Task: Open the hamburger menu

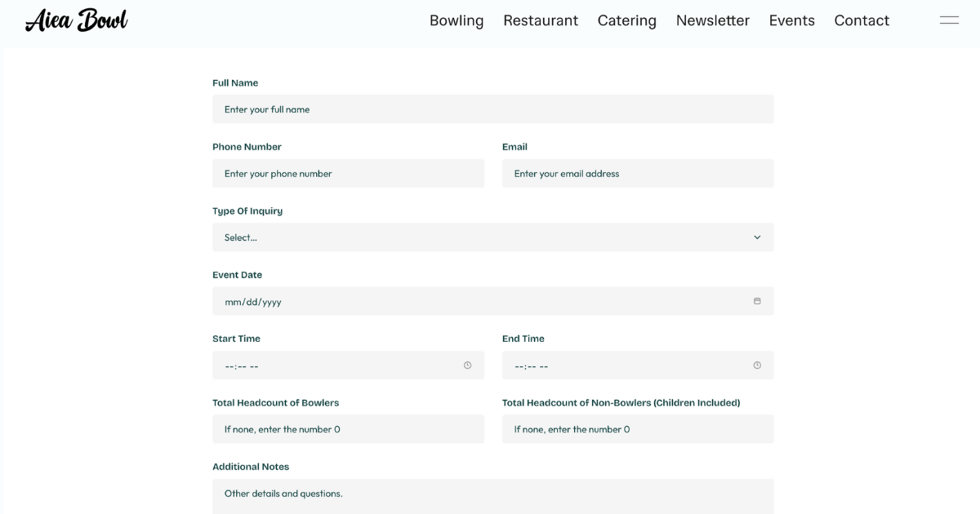Action: pyautogui.click(x=949, y=19)
